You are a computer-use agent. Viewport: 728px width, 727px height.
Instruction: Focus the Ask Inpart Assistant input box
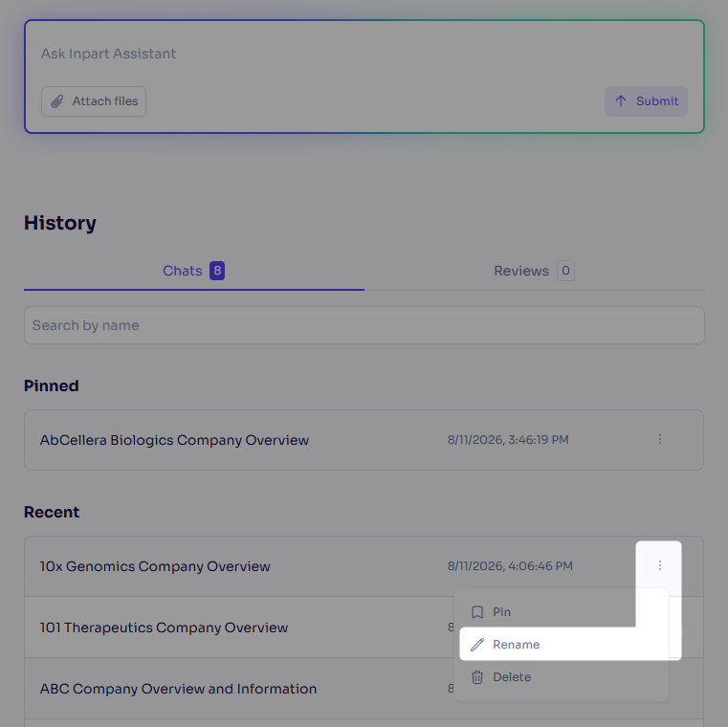click(x=364, y=54)
